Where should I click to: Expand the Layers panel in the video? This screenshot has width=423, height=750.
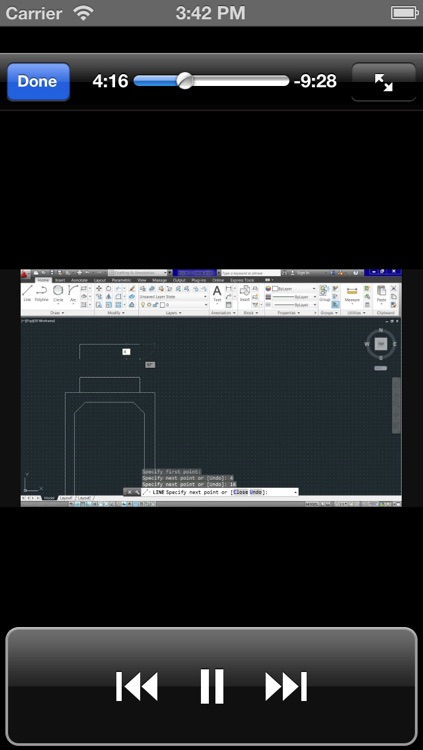173,313
